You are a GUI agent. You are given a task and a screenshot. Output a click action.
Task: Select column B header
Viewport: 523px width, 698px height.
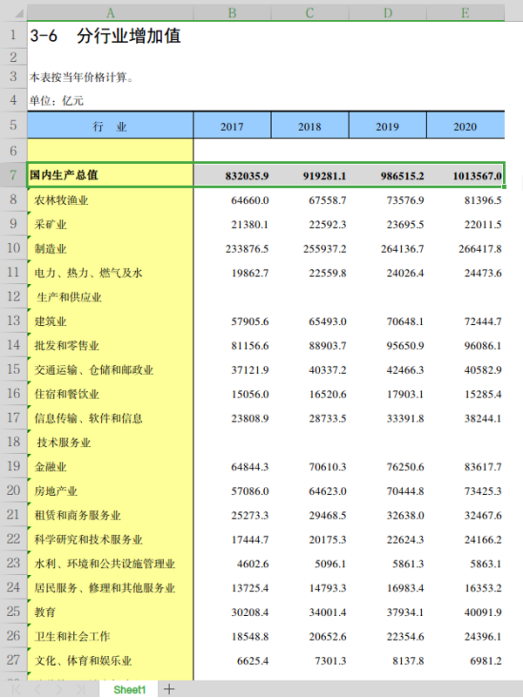pyautogui.click(x=232, y=13)
